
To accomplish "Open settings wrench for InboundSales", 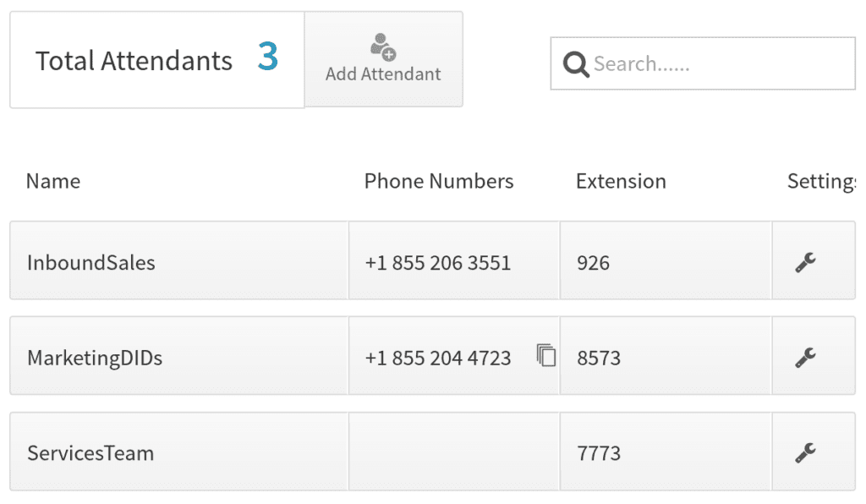I will point(805,263).
